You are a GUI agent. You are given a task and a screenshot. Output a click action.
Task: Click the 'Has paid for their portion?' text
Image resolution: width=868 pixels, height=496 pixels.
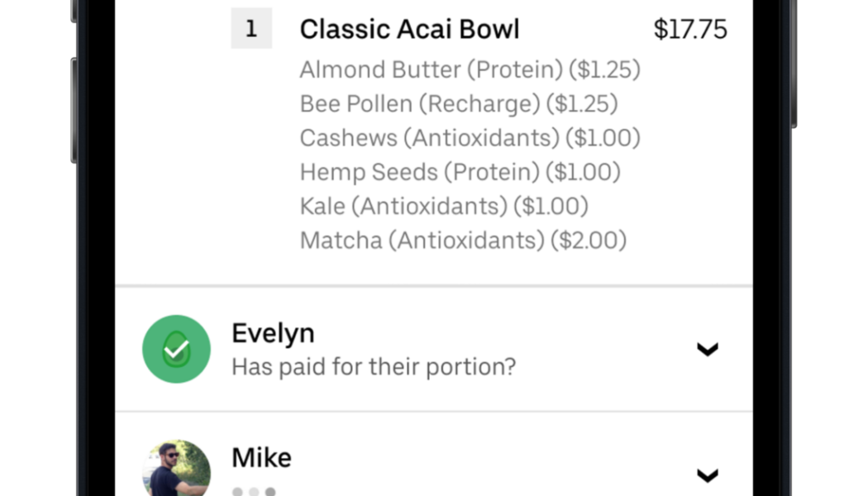373,366
